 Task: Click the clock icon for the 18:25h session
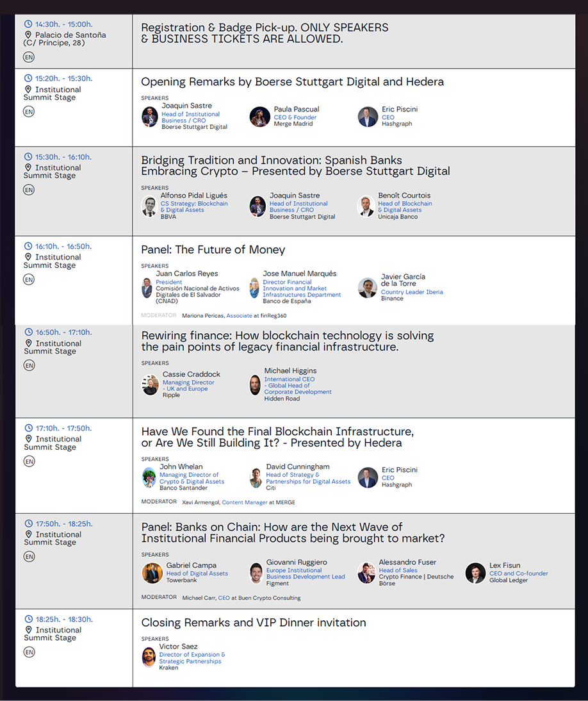[x=29, y=620]
